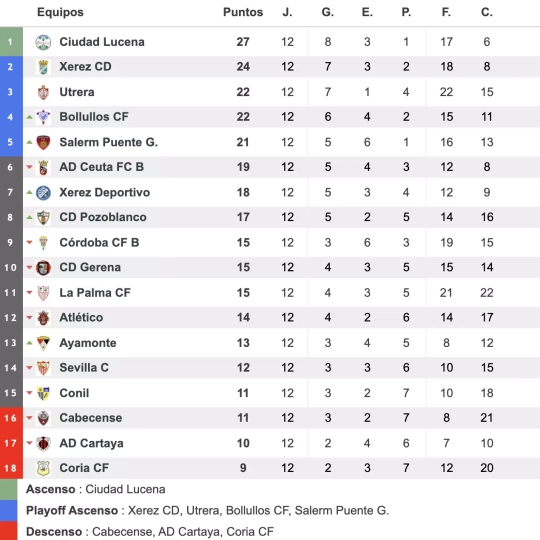Select the Sevilla C team crest
This screenshot has height=540, width=540.
(43, 368)
